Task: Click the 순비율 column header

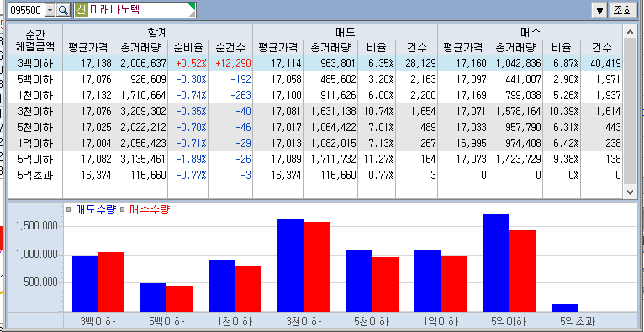Action: click(x=187, y=48)
